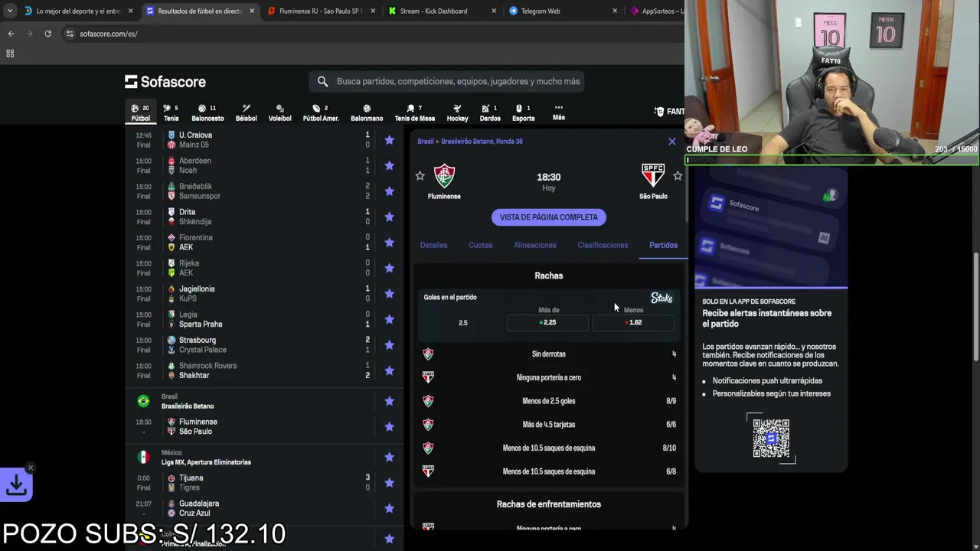
Task: Switch to the Alineaciones tab
Action: coord(535,245)
